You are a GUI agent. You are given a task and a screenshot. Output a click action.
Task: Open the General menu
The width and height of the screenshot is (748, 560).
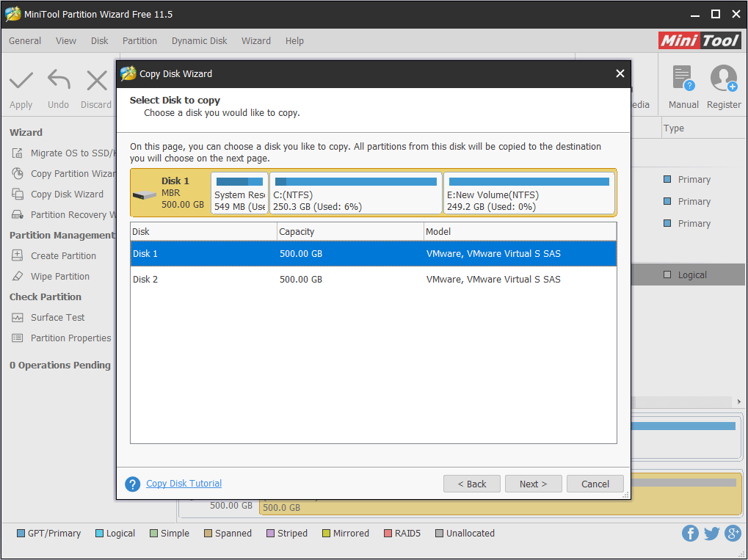pyautogui.click(x=25, y=41)
